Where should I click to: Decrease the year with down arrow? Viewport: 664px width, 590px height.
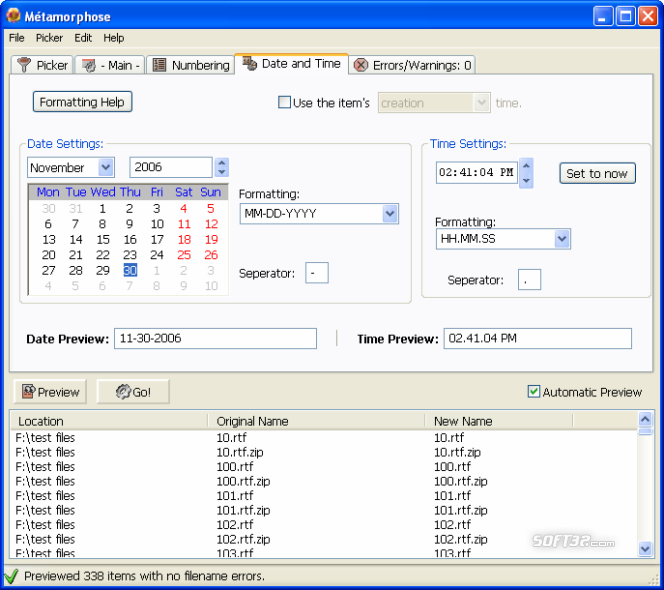[222, 172]
